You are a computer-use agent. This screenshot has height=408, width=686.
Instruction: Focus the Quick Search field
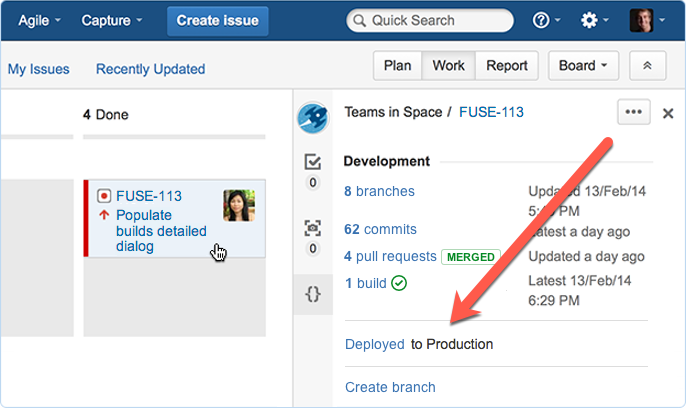430,21
